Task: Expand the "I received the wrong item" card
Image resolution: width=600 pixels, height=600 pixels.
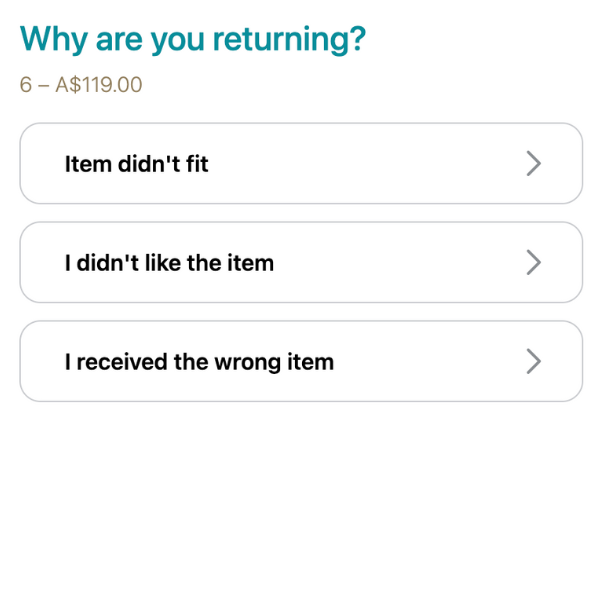Action: click(300, 362)
